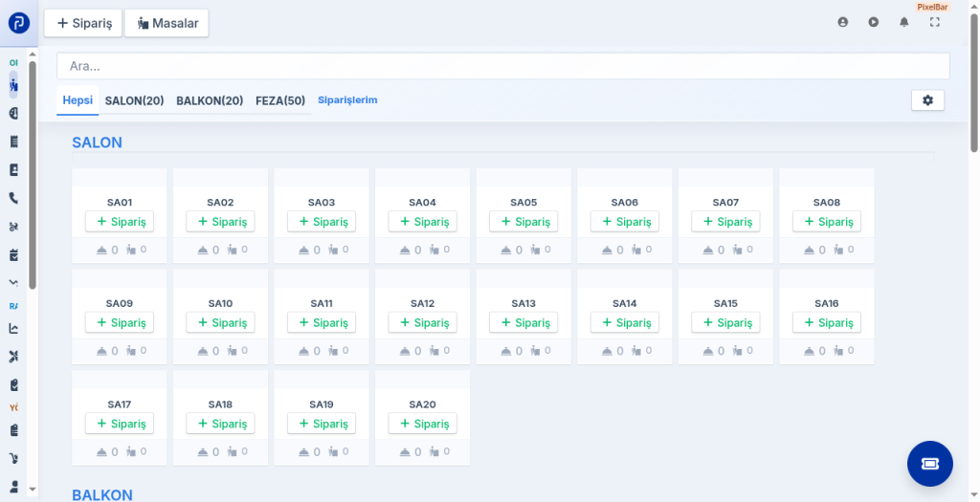Select the tables icon in the sidebar

tap(13, 85)
